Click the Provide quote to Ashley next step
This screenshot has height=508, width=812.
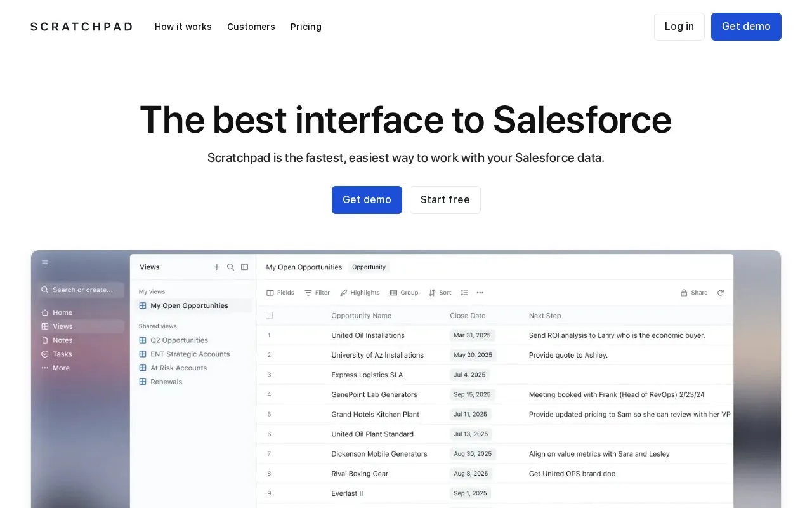[568, 355]
